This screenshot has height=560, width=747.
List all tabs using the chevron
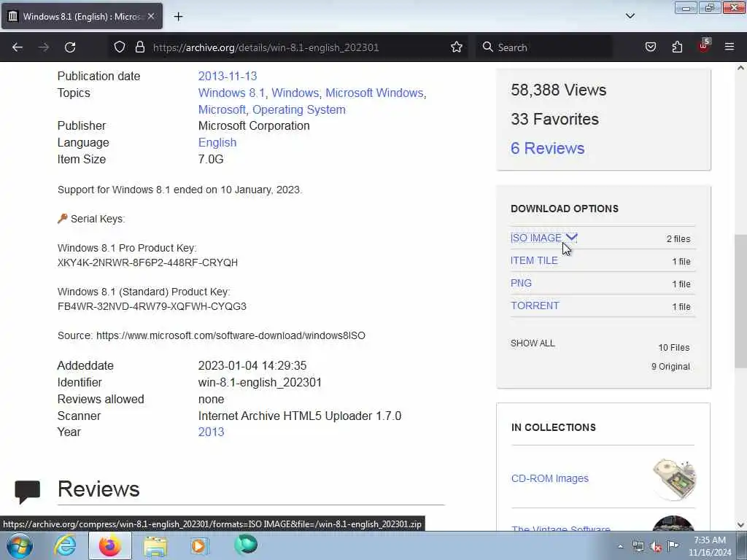(630, 16)
